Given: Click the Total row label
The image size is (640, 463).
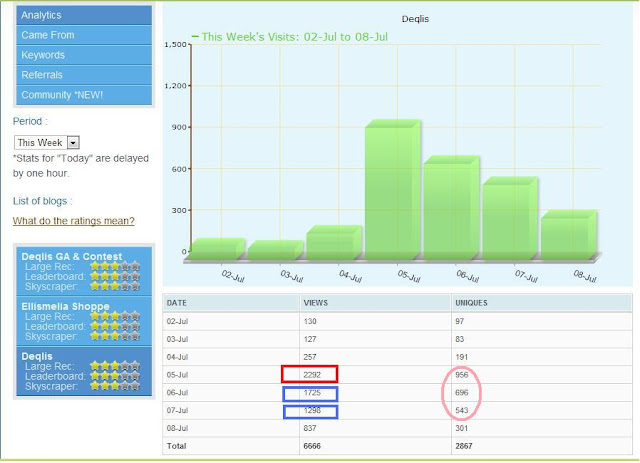Looking at the screenshot, I should (x=176, y=446).
